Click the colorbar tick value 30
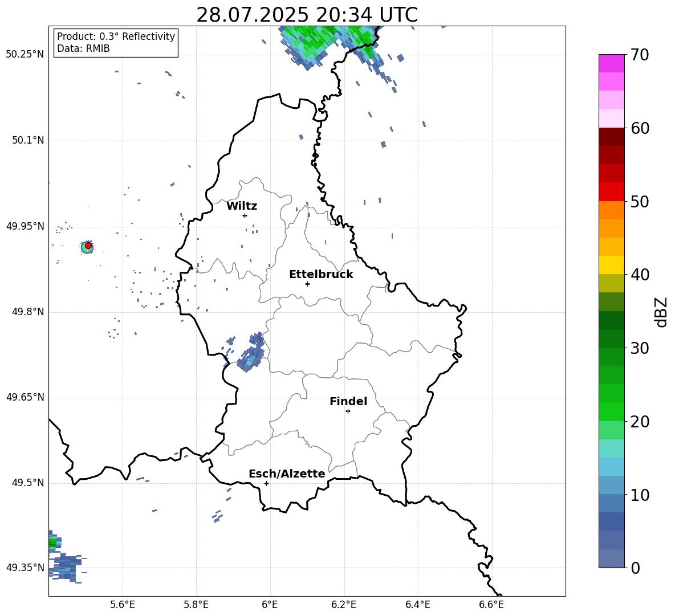The height and width of the screenshot is (616, 675). (639, 348)
